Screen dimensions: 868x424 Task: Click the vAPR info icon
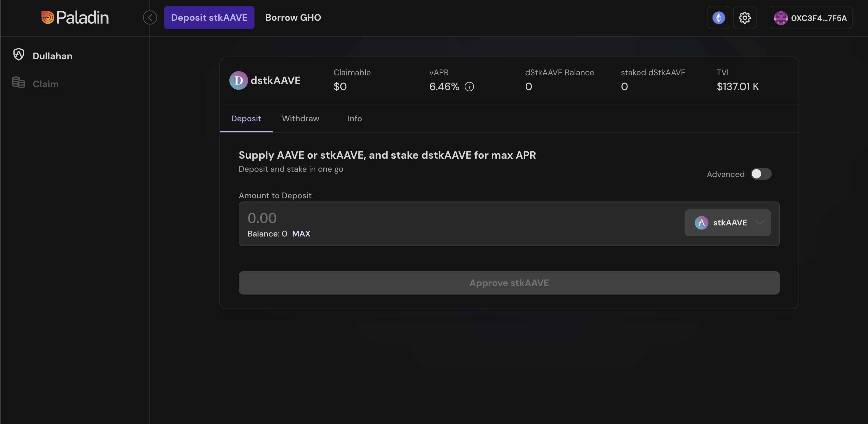(469, 87)
